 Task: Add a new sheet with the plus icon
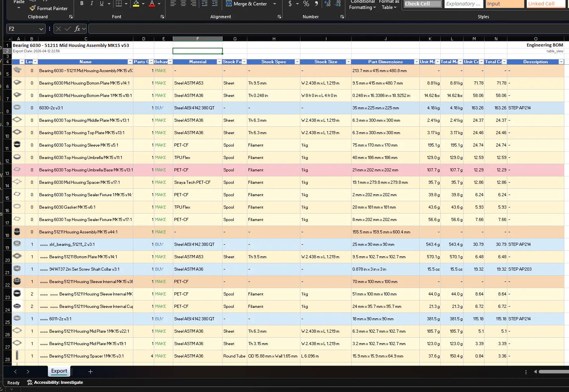click(x=90, y=371)
